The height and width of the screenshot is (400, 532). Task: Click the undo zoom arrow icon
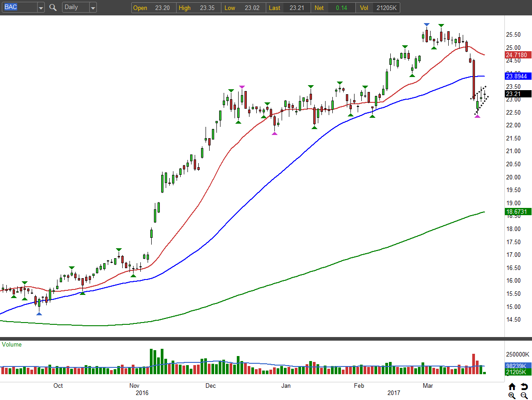coord(524,386)
